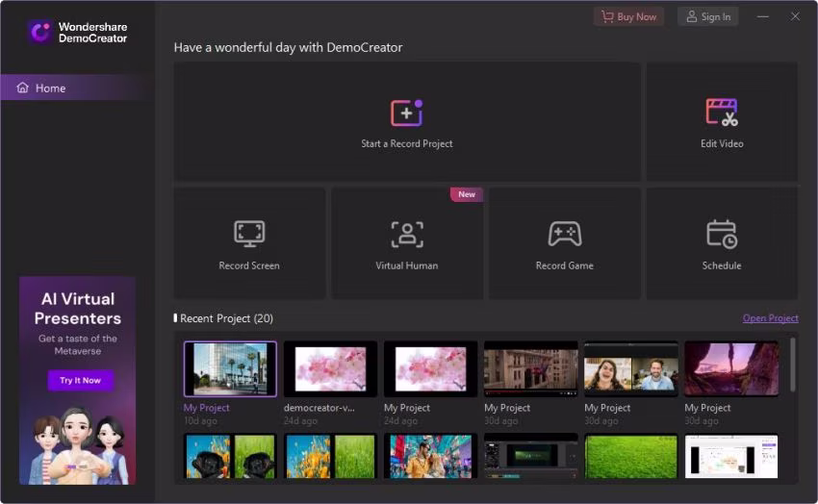The width and height of the screenshot is (818, 504).
Task: Open the purple cave project thumbnail
Action: (730, 369)
